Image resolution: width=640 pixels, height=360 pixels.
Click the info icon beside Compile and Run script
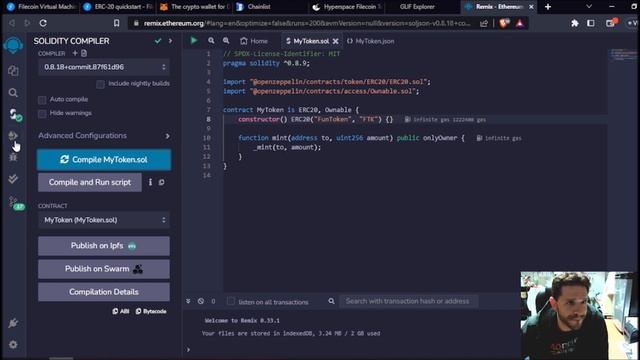click(150, 182)
